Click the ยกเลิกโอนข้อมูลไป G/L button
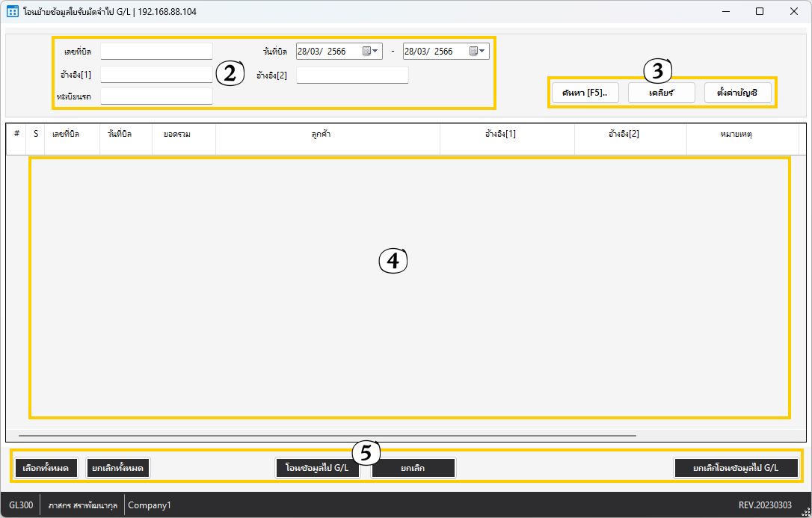Image resolution: width=812 pixels, height=518 pixels. point(736,468)
